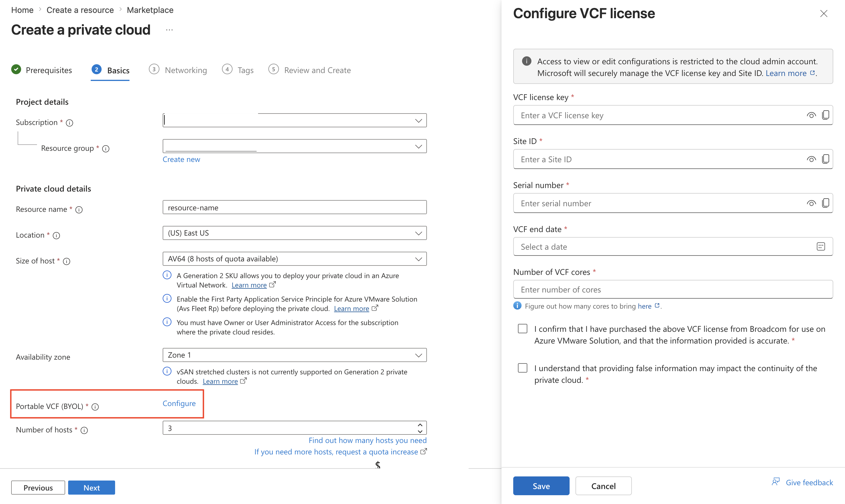Click the Cancel button
The image size is (845, 504).
pyautogui.click(x=603, y=486)
